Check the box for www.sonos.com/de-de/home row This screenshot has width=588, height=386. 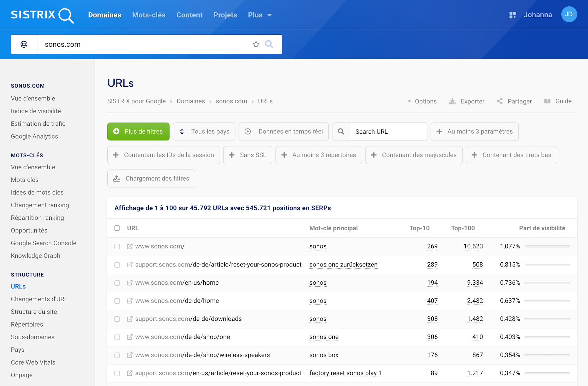117,301
